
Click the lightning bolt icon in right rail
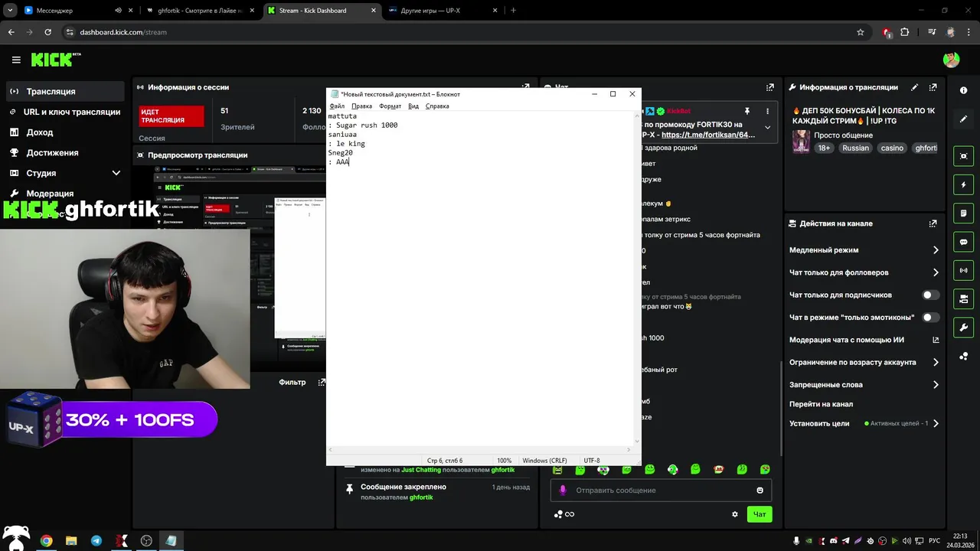[x=964, y=184]
